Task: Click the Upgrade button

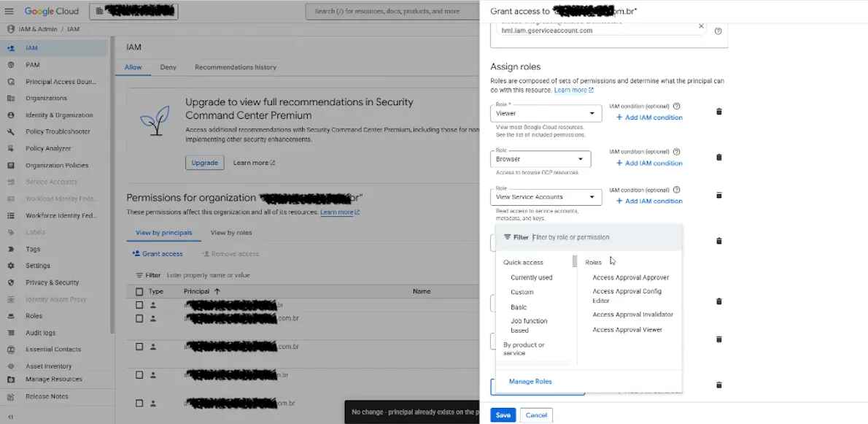Action: point(205,163)
